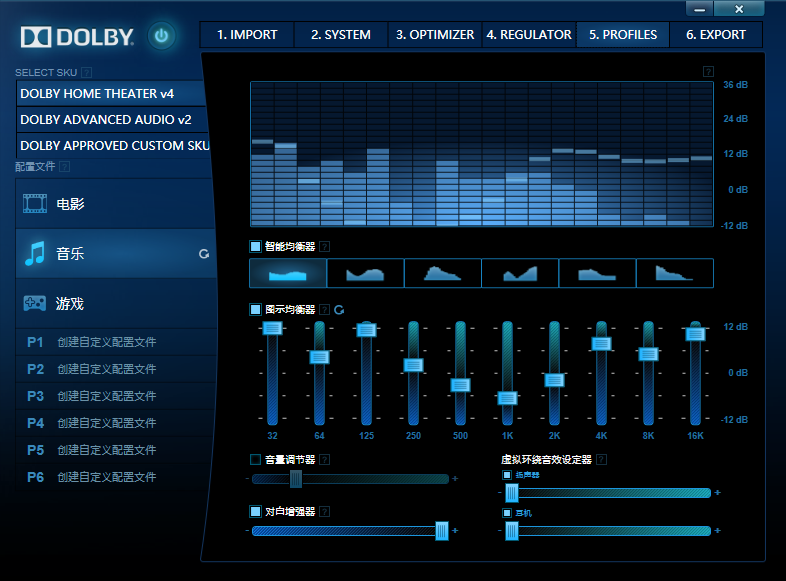
Task: Click the 500 Hz equalizer slider handle
Action: (460, 385)
